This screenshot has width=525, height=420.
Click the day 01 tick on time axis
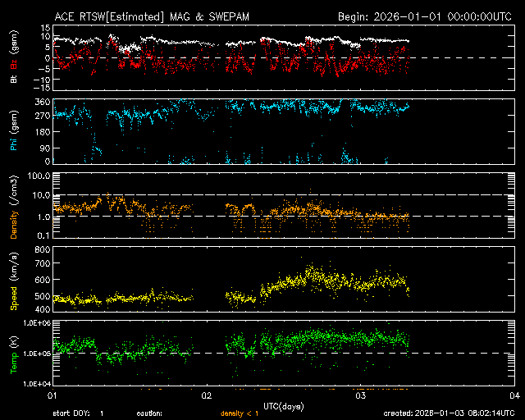[51, 395]
